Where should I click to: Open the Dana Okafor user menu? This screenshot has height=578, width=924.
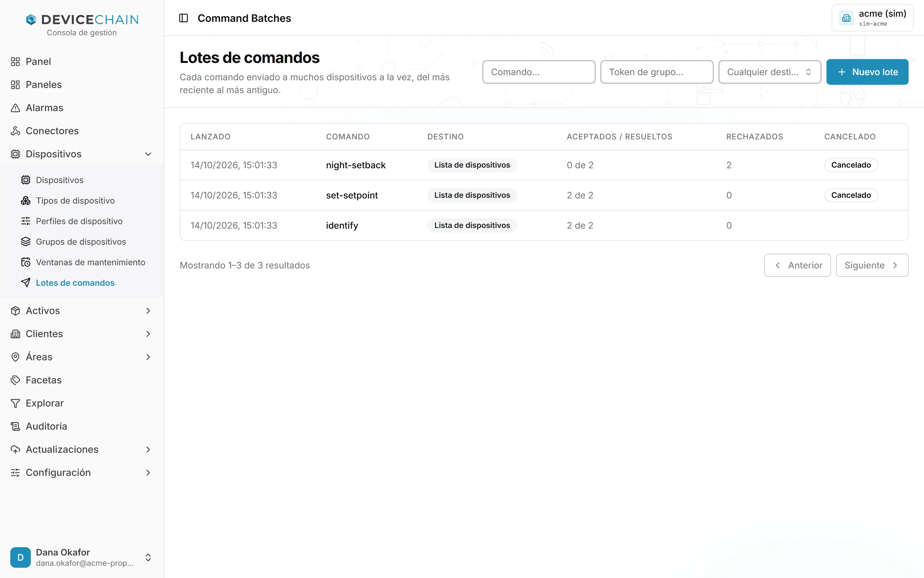pyautogui.click(x=82, y=557)
